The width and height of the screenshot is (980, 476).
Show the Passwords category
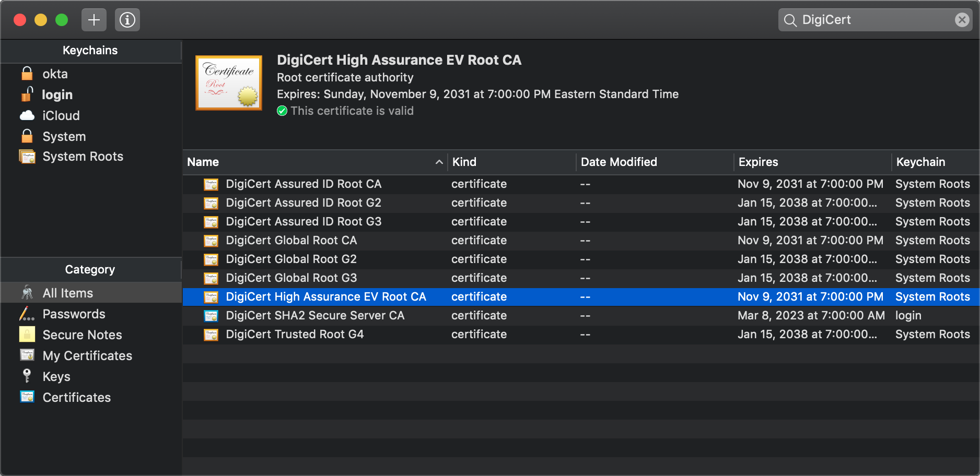point(74,314)
